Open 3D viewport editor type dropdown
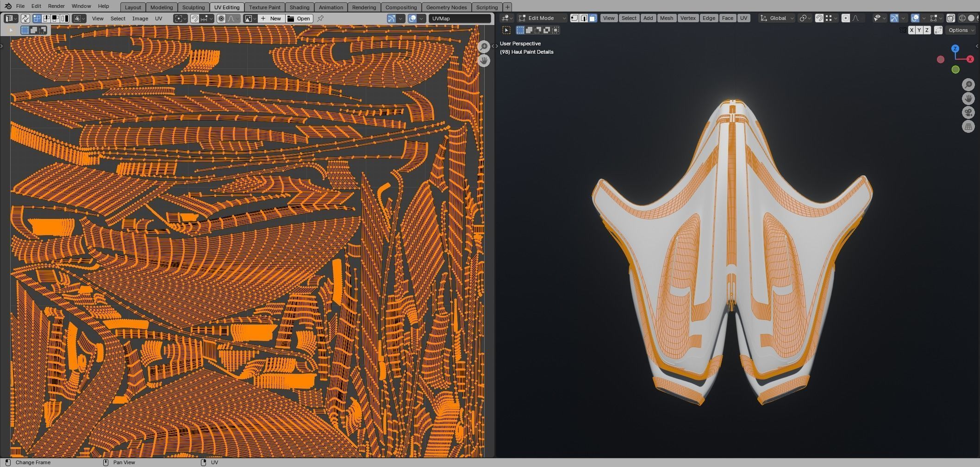Viewport: 980px width, 467px height. (507, 18)
